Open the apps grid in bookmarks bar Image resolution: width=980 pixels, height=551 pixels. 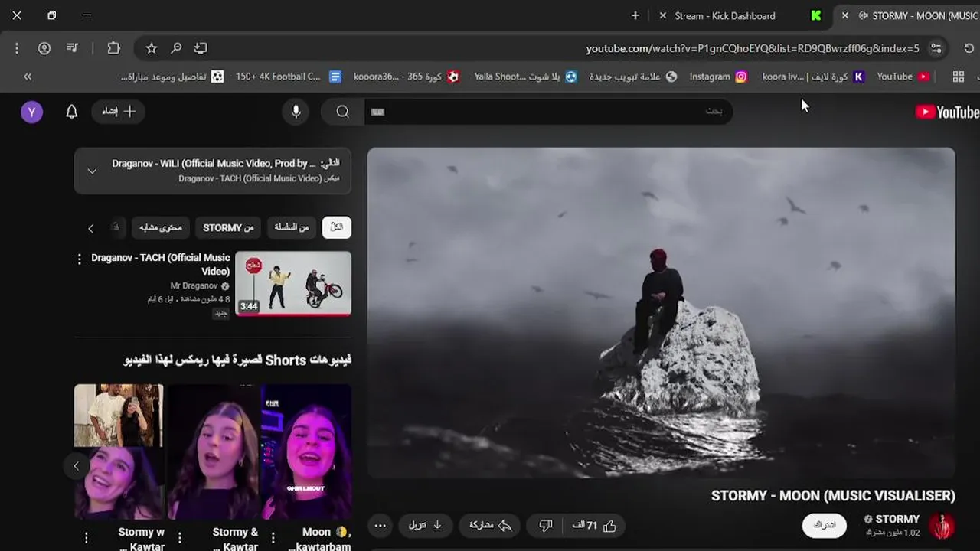pos(958,77)
